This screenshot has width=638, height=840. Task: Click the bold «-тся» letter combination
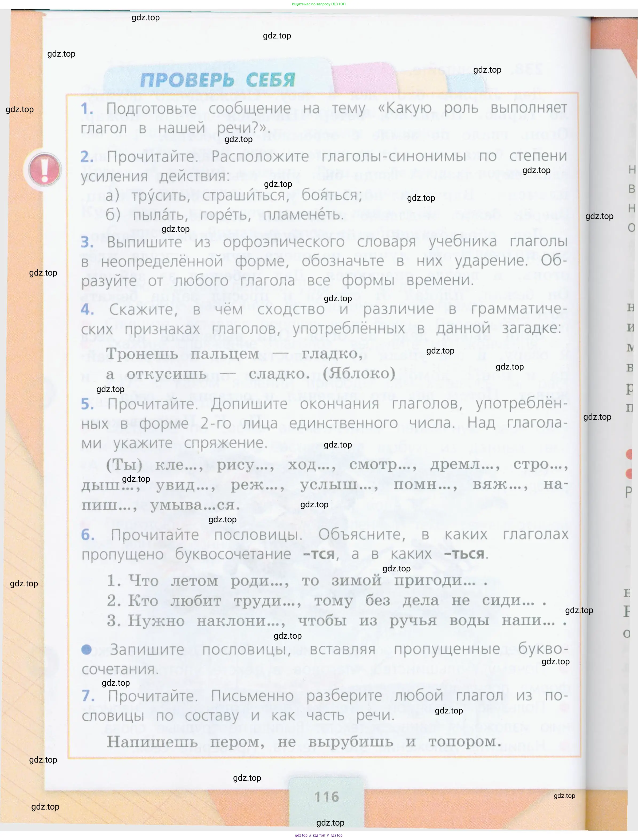pos(319,554)
